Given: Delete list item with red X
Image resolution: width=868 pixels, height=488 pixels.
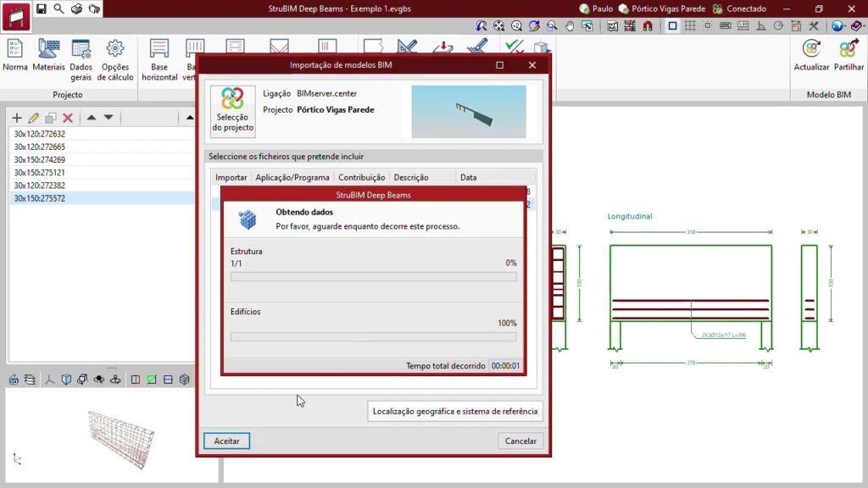Looking at the screenshot, I should (68, 118).
